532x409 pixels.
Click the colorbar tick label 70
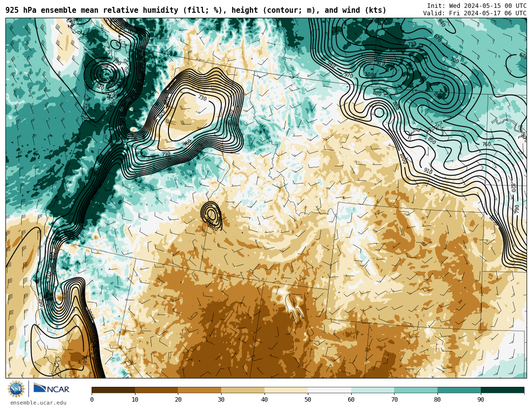[394, 400]
